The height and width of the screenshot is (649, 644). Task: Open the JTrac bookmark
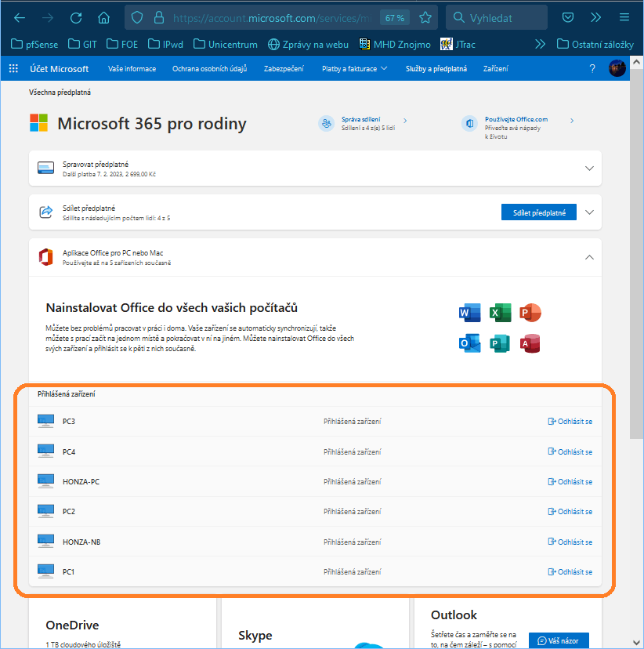tap(458, 45)
